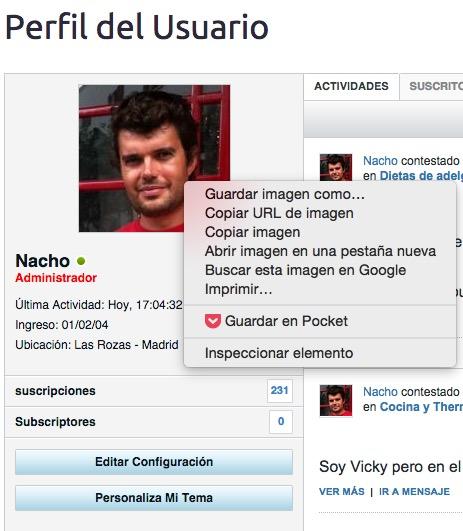Open the 231 suscripciones count

tap(279, 390)
